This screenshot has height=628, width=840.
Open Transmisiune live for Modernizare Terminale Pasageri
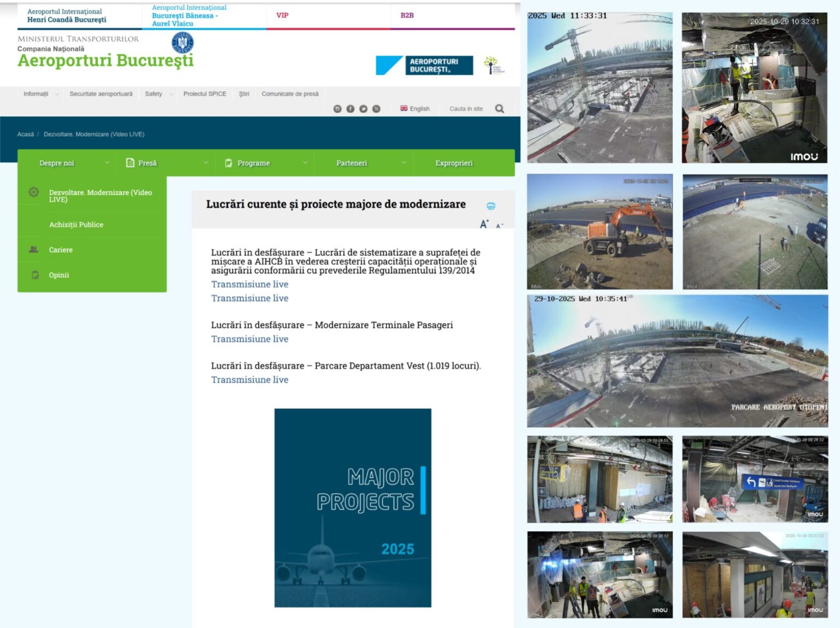click(x=249, y=339)
